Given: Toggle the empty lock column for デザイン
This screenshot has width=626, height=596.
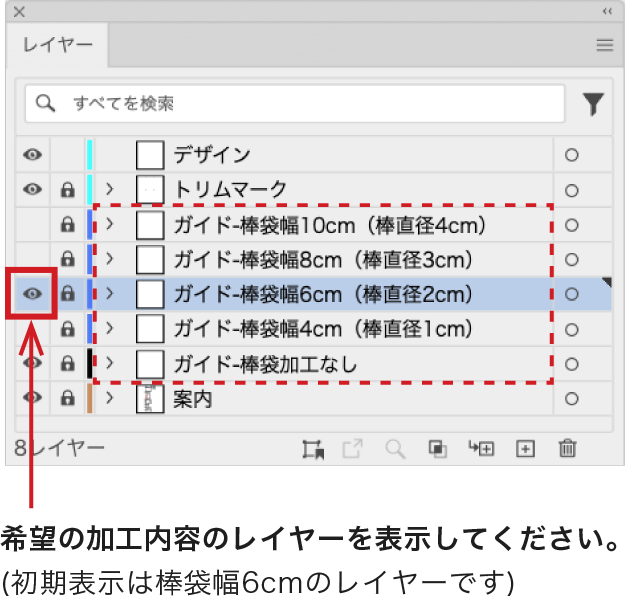Looking at the screenshot, I should coord(67,155).
